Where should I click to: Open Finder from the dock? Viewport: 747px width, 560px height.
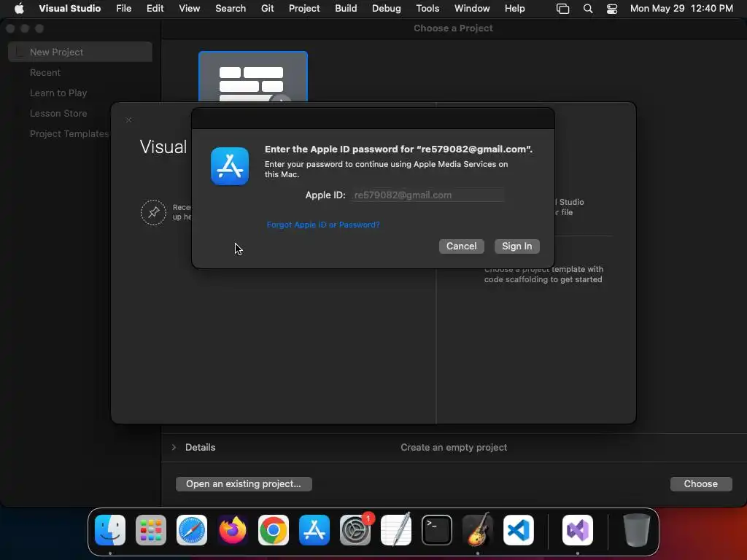(x=110, y=530)
